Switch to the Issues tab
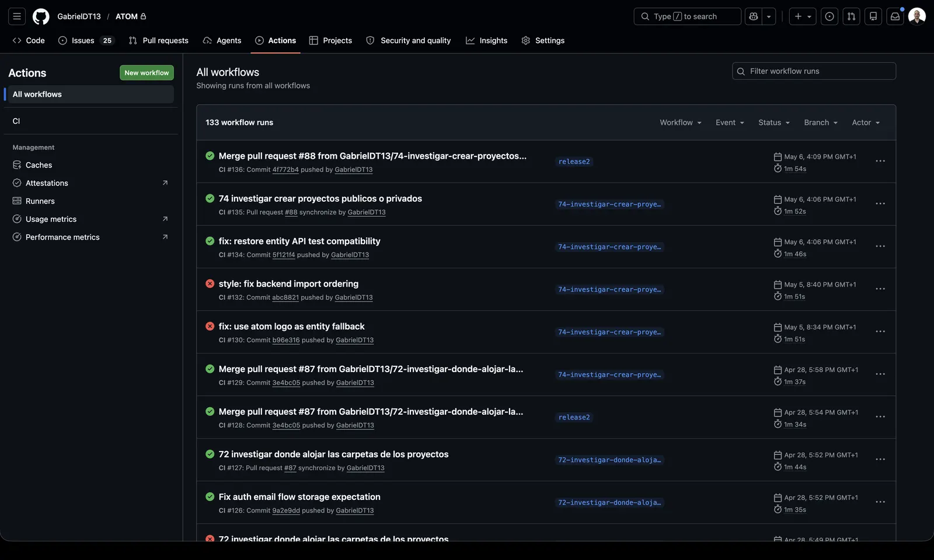The image size is (934, 560). [85, 41]
